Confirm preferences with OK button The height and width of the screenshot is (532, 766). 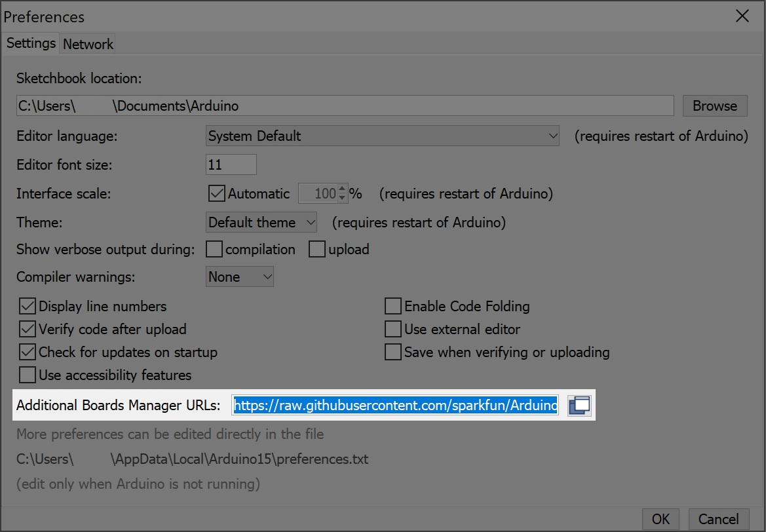[661, 519]
